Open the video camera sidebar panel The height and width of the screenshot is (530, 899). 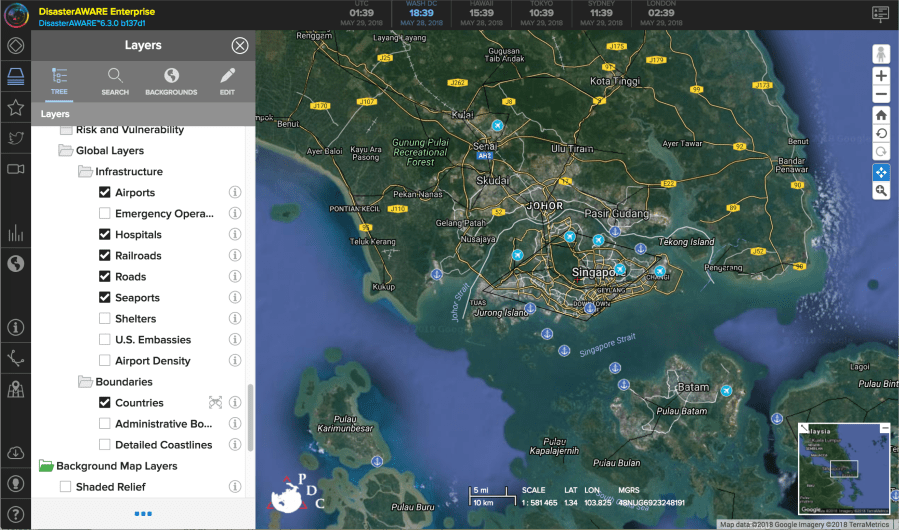[x=15, y=169]
